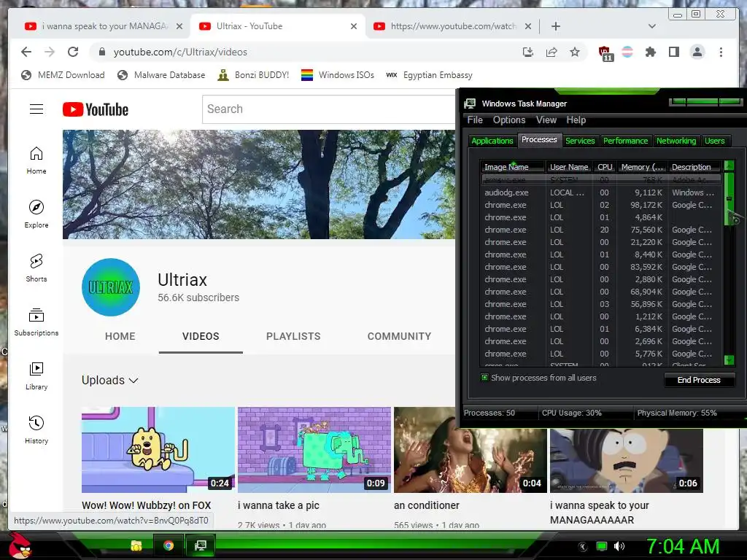Open Task Manager View menu
The height and width of the screenshot is (560, 747).
546,120
